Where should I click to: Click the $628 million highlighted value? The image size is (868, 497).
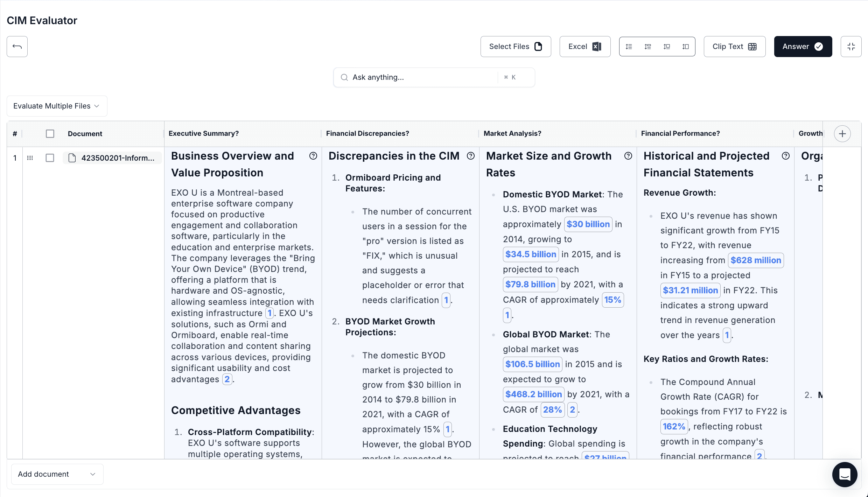click(756, 260)
